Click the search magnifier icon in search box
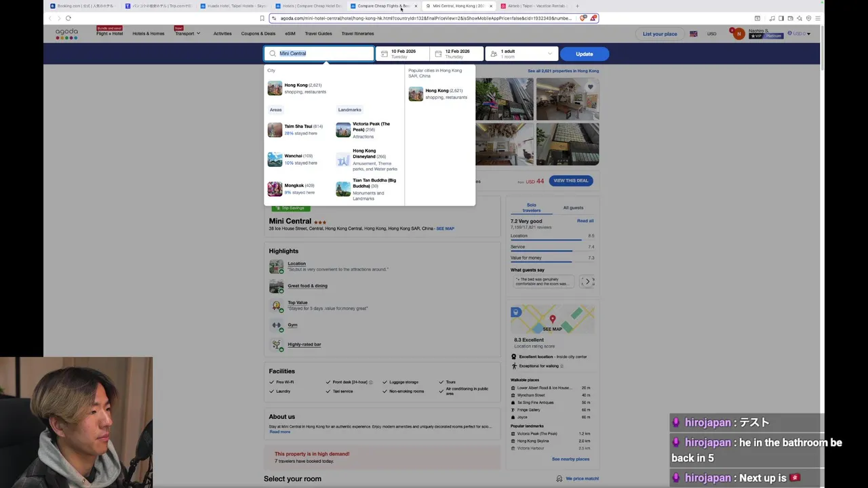This screenshot has width=868, height=488. 273,54
